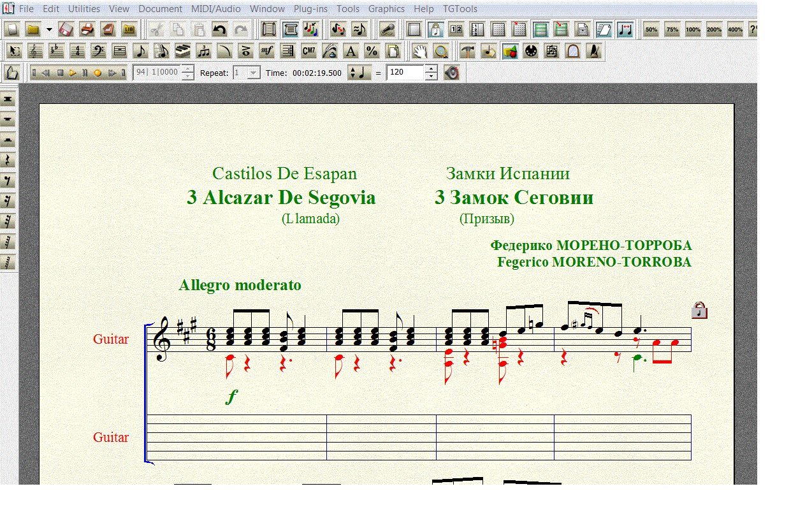
Task: Set zoom to 75%
Action: point(672,29)
